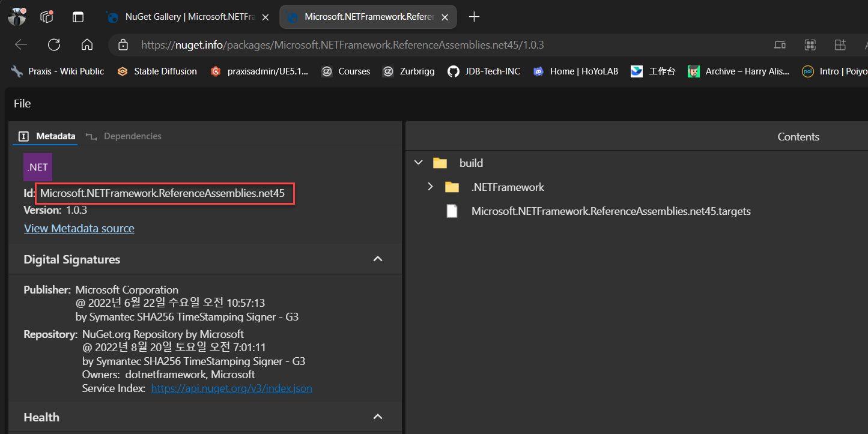This screenshot has width=868, height=434.
Task: Open praxisadmin/UE5.1 bookmark
Action: pyautogui.click(x=259, y=71)
